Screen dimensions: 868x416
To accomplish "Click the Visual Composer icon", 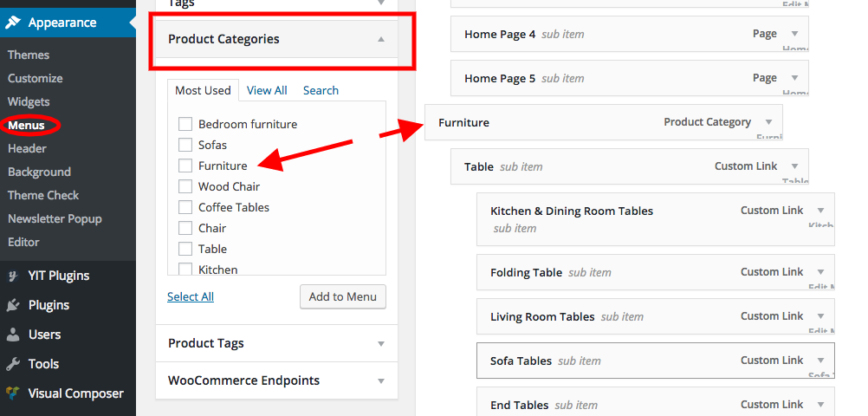I will click(x=13, y=393).
